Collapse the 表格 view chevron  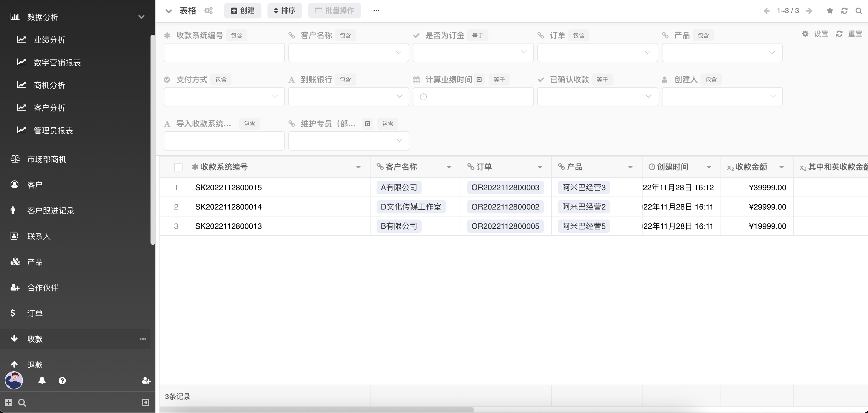(x=169, y=11)
